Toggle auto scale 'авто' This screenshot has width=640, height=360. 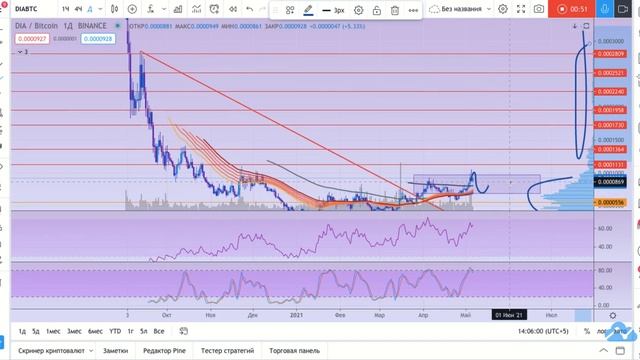pos(620,331)
